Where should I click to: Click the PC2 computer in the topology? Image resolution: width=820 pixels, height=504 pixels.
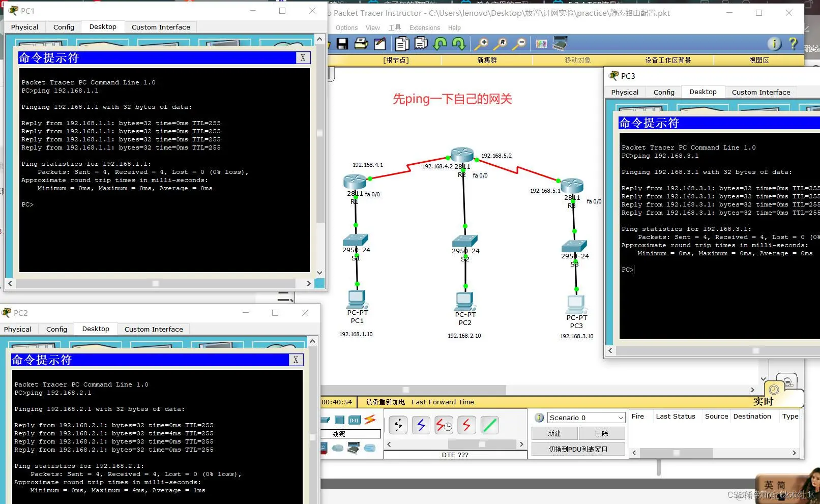pyautogui.click(x=464, y=301)
